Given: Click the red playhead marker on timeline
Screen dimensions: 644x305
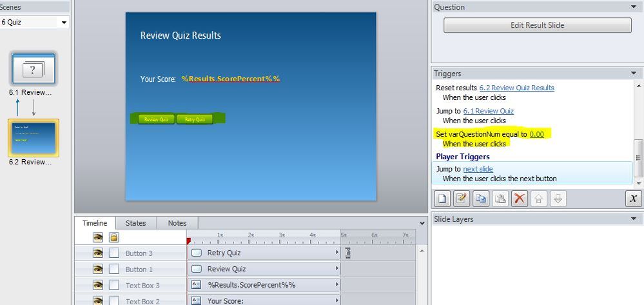Looking at the screenshot, I should (188, 241).
